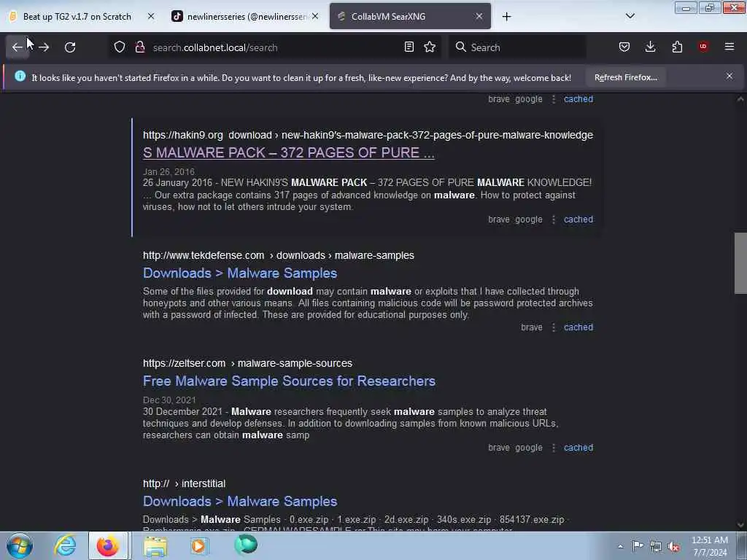Click the Refresh Firefox button
Viewport: 747px width, 560px height.
[625, 77]
